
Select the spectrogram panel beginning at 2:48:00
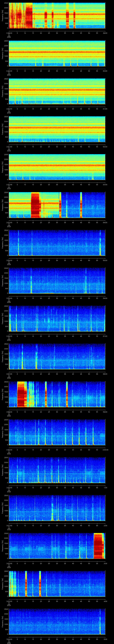[x=57, y=16]
